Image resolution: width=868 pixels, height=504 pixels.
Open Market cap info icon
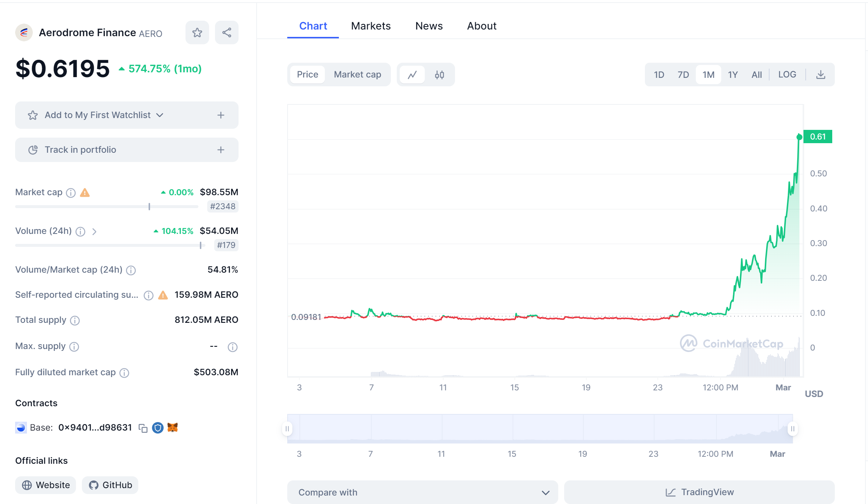[71, 193]
